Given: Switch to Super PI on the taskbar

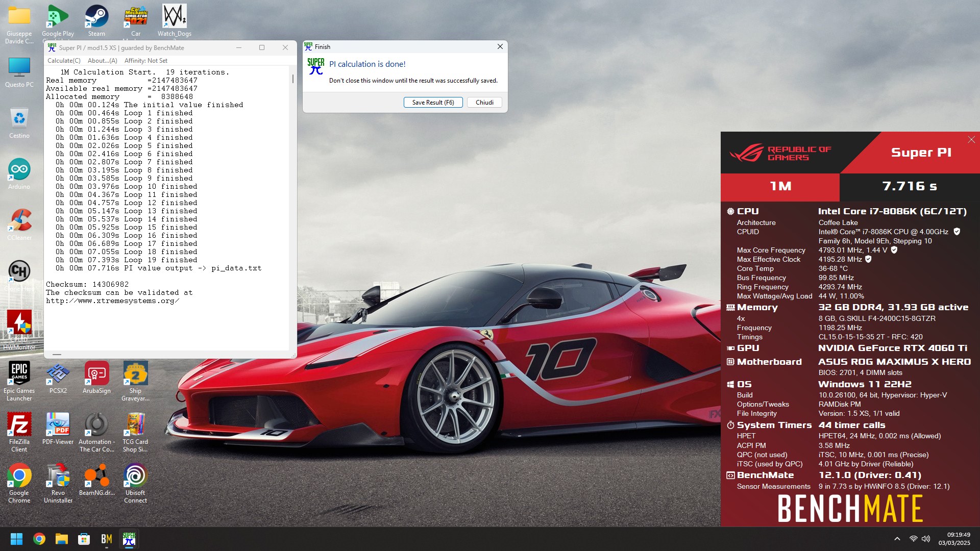Looking at the screenshot, I should 129,539.
